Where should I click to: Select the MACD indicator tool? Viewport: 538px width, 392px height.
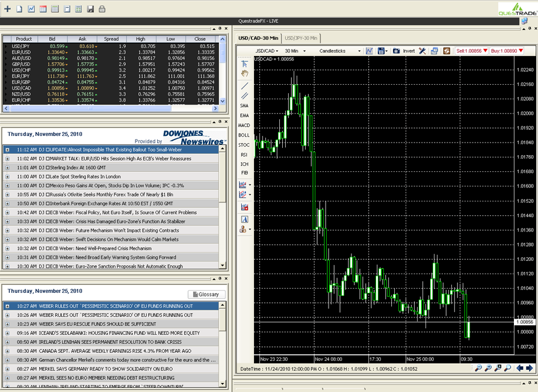tap(244, 126)
